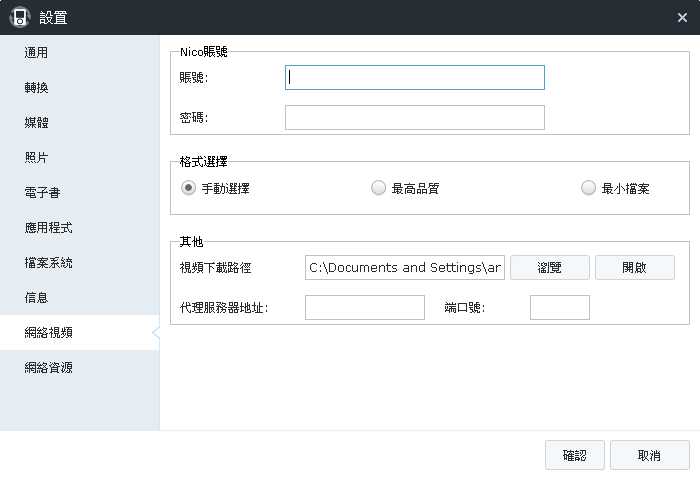Confirm settings with the 確認 button
Viewport: 700px width, 480px height.
coord(574,455)
